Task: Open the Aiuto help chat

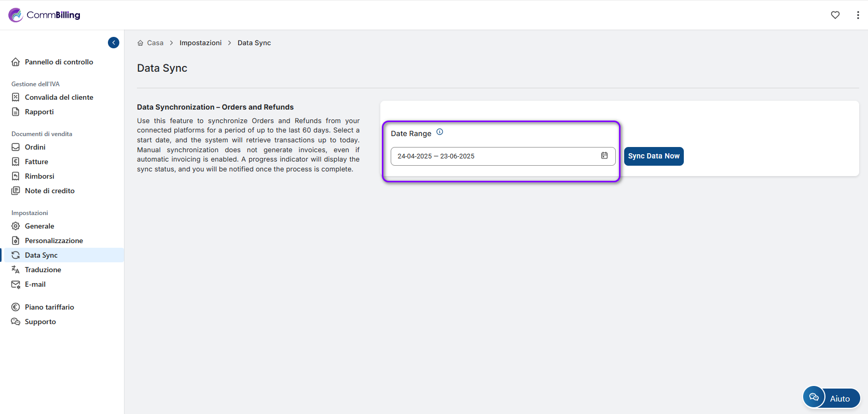Action: [x=831, y=398]
